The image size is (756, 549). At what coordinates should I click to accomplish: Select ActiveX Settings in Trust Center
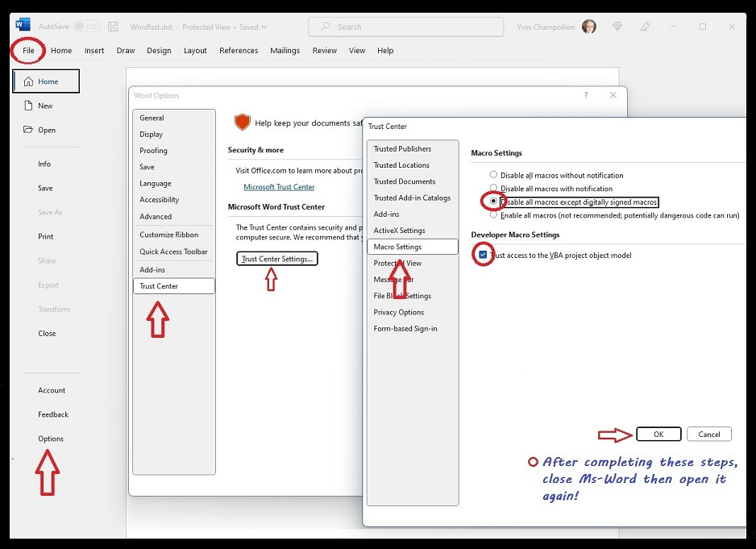[413, 230]
